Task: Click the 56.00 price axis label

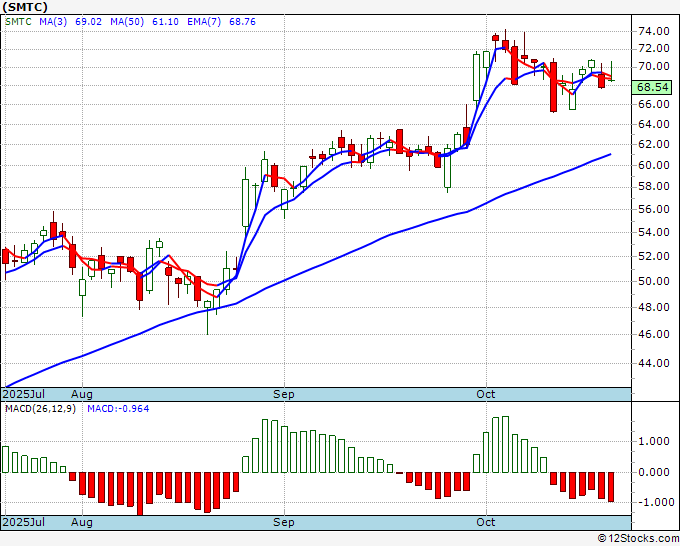Action: pyautogui.click(x=654, y=209)
